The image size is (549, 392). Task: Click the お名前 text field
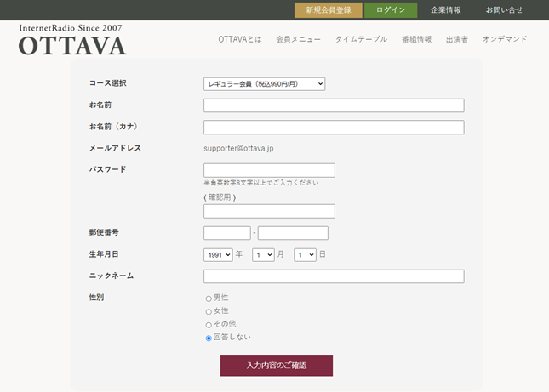[x=334, y=105]
